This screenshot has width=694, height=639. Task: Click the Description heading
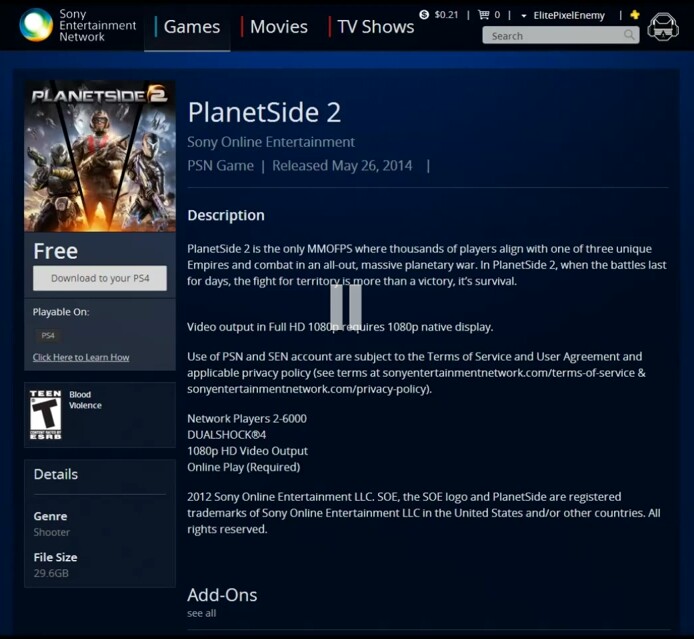226,216
